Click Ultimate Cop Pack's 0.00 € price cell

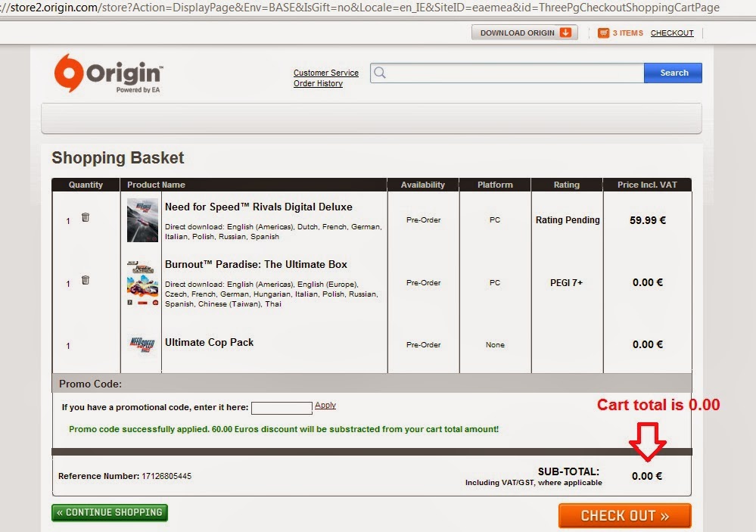coord(648,344)
